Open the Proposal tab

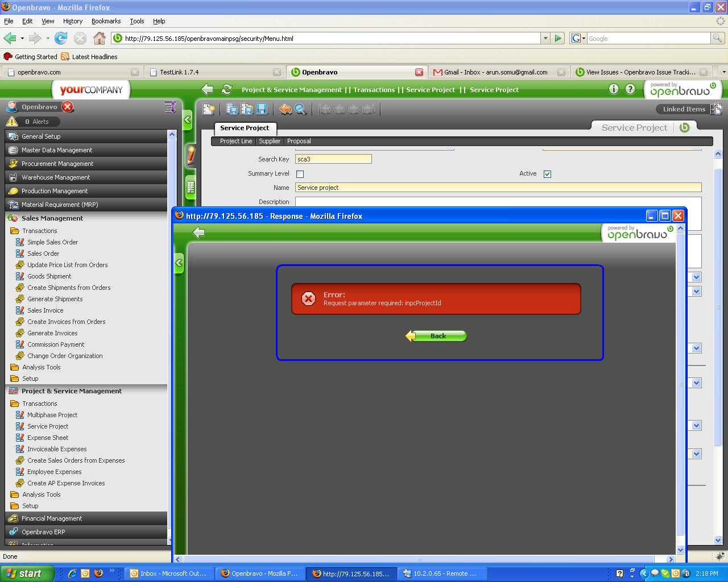[x=299, y=141]
